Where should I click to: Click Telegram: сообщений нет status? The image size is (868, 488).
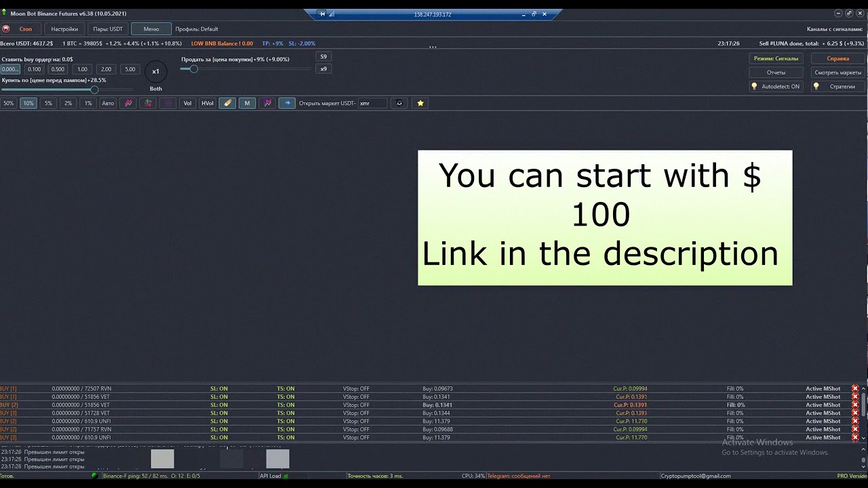point(518,476)
